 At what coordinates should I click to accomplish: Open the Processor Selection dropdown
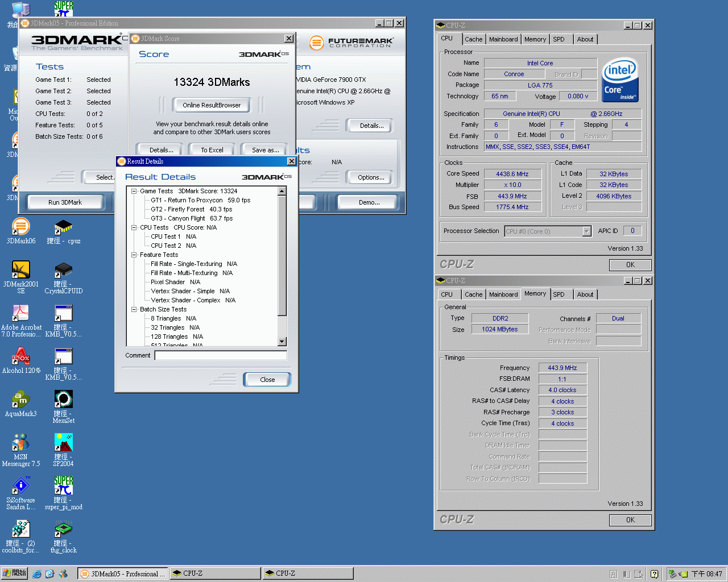pyautogui.click(x=587, y=231)
